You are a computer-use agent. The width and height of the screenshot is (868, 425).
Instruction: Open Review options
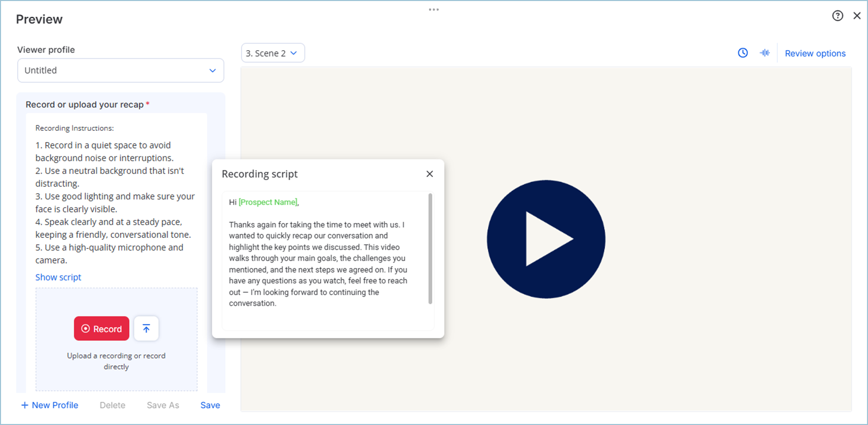pyautogui.click(x=815, y=53)
